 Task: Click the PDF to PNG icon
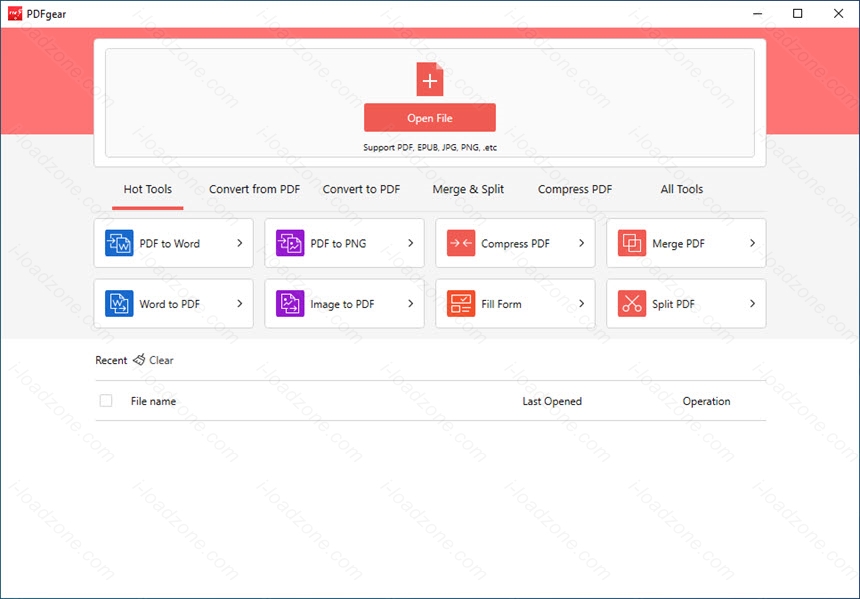(290, 243)
